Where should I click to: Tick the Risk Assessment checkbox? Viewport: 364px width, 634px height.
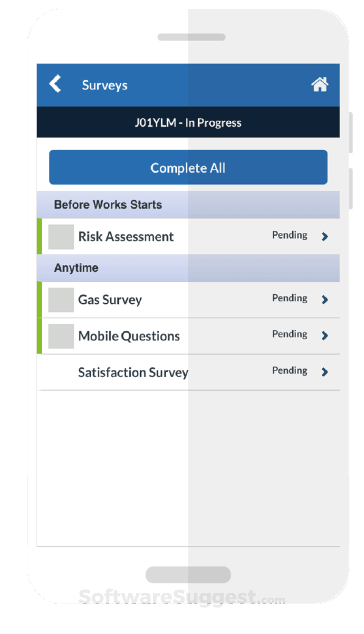[x=61, y=237]
